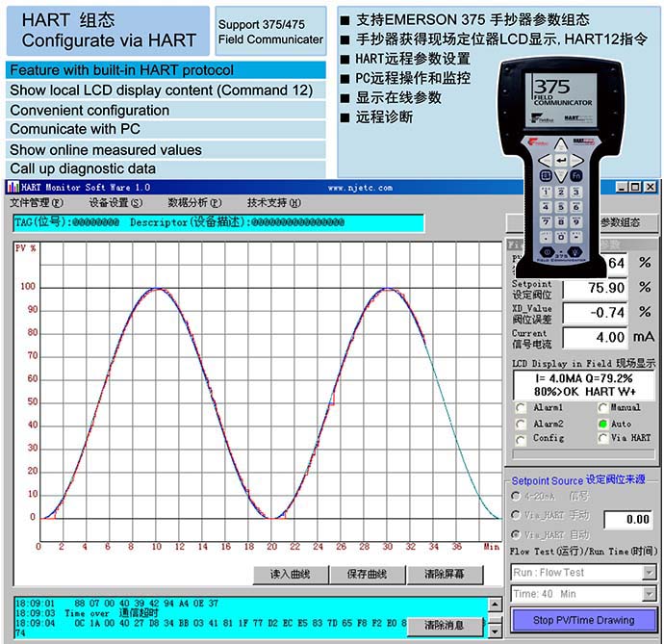Click the TAG and Descriptor cyan header bar
This screenshot has width=664, height=644.
[x=218, y=222]
